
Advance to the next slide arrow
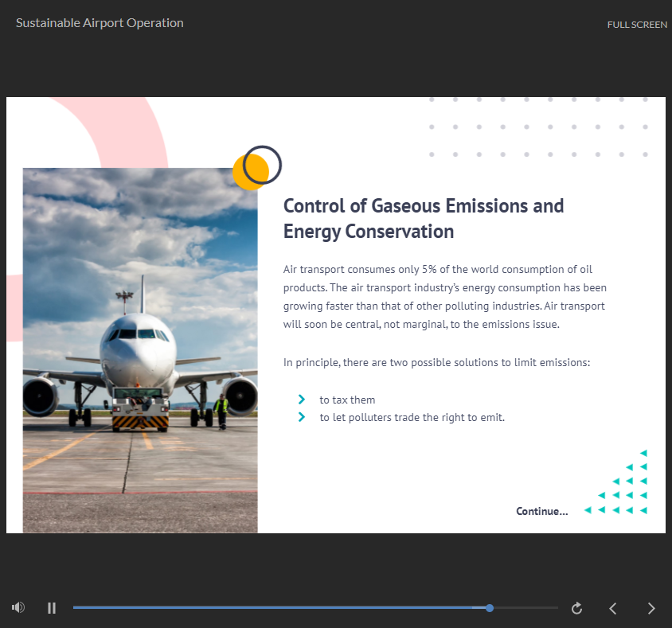[x=651, y=608]
